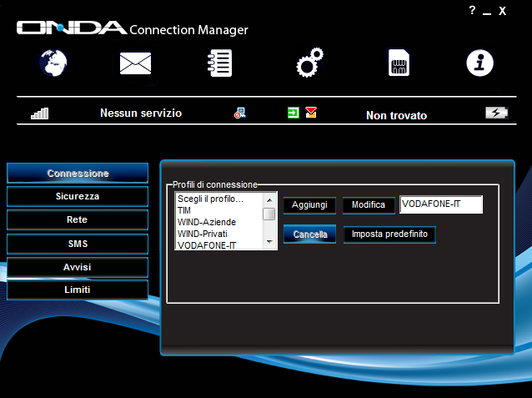Open the globe Internet connection icon

coord(53,63)
